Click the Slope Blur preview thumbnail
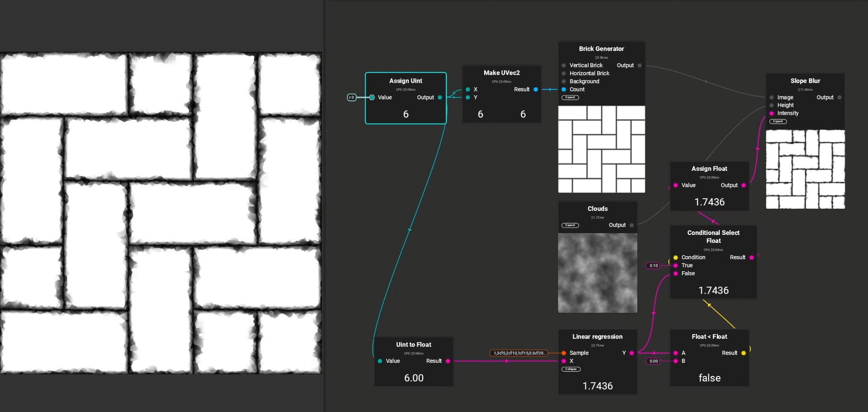Image resolution: width=868 pixels, height=412 pixels. (805, 169)
